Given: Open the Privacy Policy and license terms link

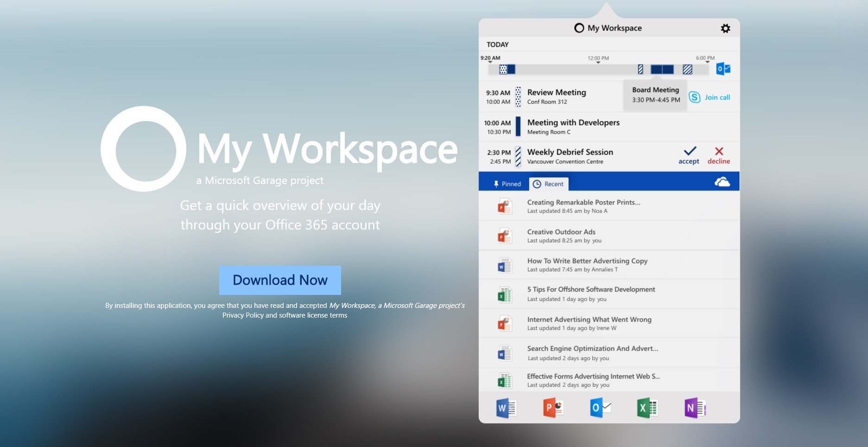Looking at the screenshot, I should coord(285,315).
